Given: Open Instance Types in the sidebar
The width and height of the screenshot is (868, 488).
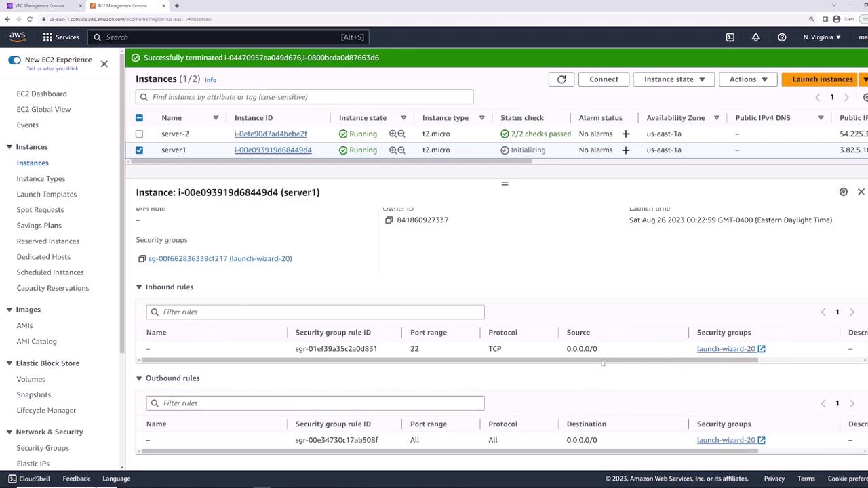Looking at the screenshot, I should point(41,179).
